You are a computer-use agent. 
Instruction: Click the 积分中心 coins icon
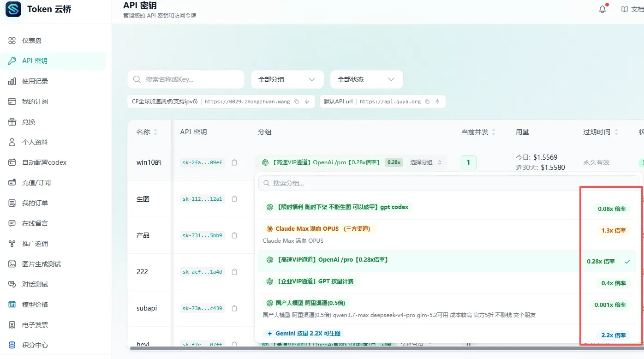[x=12, y=345]
